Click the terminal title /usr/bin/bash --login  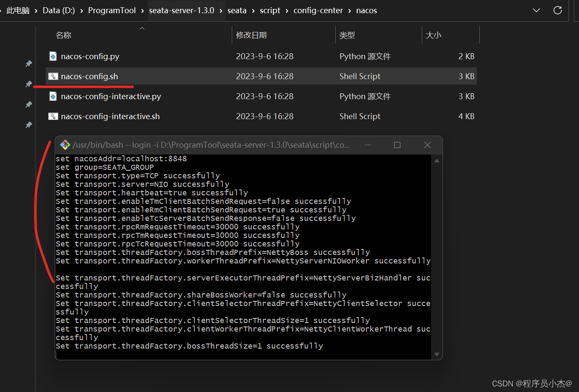coord(211,145)
